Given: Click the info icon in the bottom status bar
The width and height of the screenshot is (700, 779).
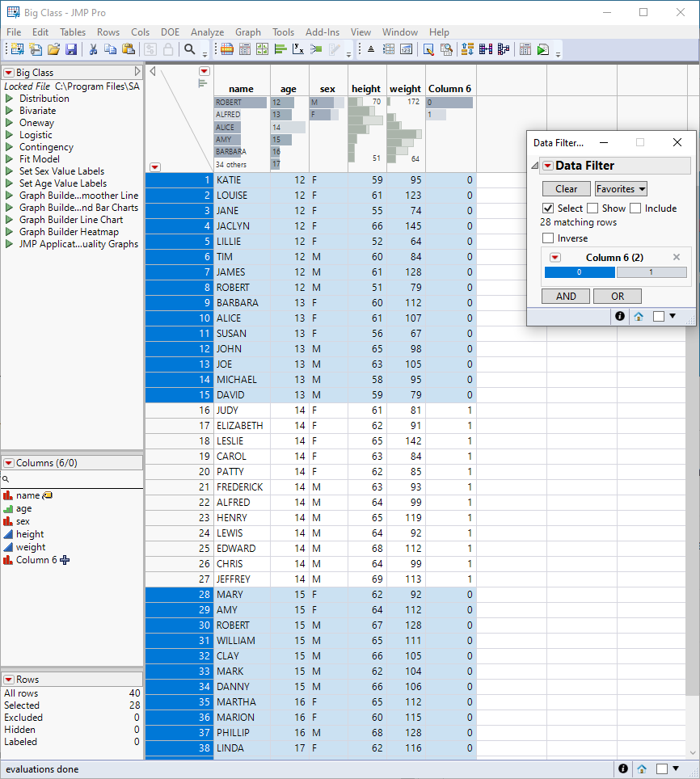Looking at the screenshot, I should pos(623,769).
